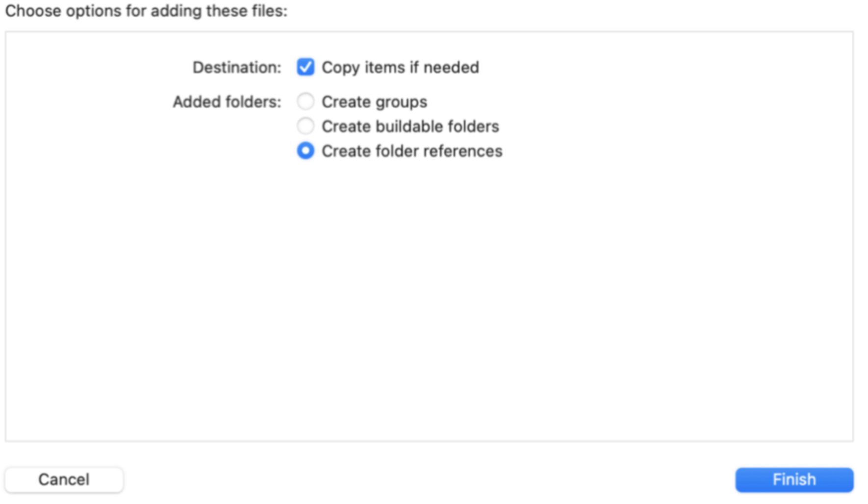Toggle the blue checkmark box beside Destination
Screen dimensions: 868x504
[x=306, y=67]
